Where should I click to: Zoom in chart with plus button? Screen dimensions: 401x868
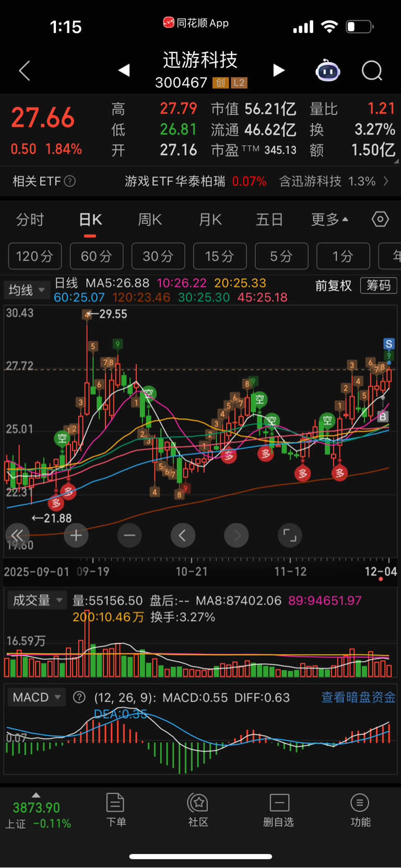[x=76, y=536]
